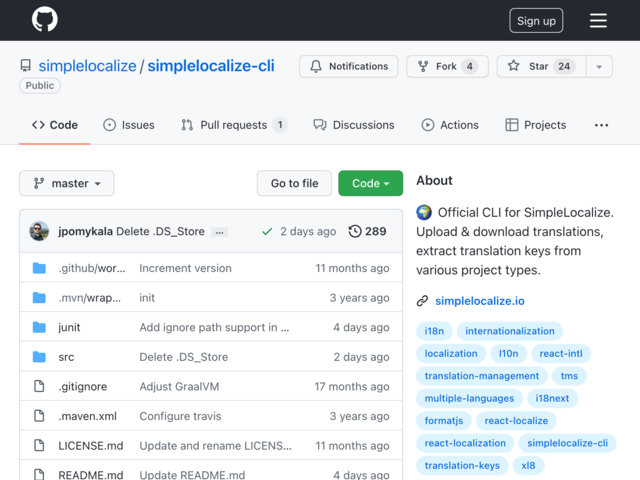Open the .mvn/wrap... folder
This screenshot has height=480, width=640.
[x=90, y=298]
